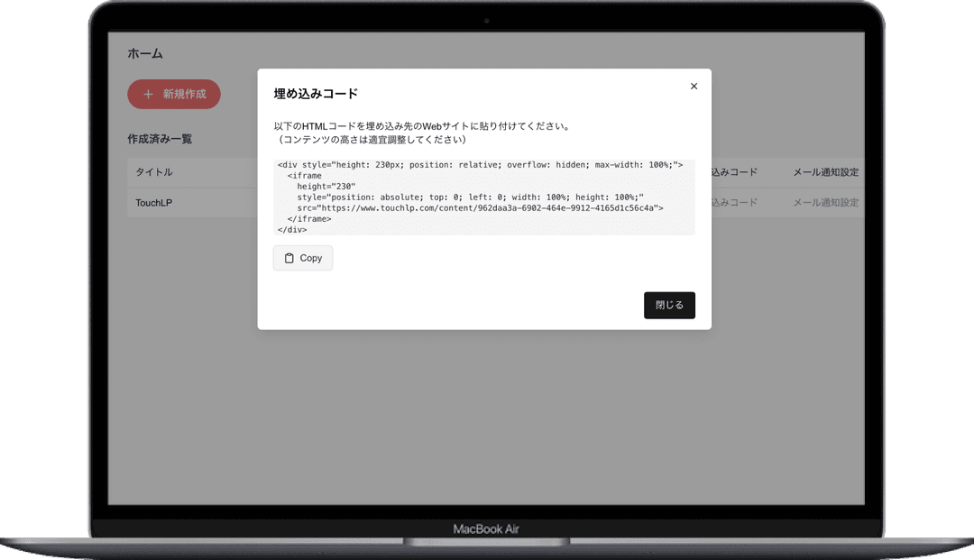Click the メール通知設定 column header
The image size is (974, 560).
[825, 172]
